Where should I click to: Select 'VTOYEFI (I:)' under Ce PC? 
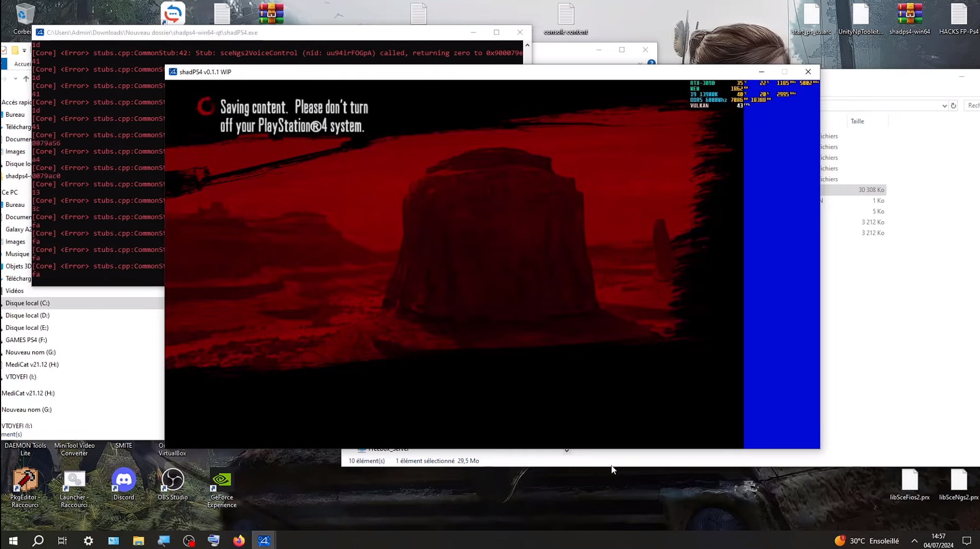[21, 377]
